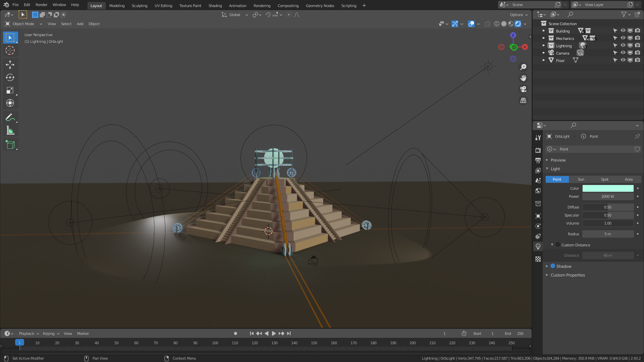This screenshot has height=362, width=644.
Task: Switch light type to Spot
Action: (604, 179)
